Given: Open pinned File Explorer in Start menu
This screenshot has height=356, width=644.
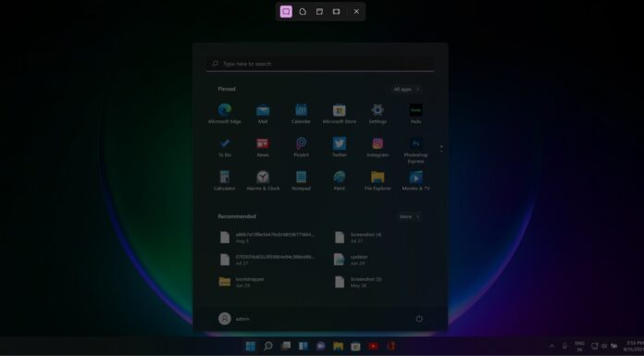Looking at the screenshot, I should [x=378, y=180].
